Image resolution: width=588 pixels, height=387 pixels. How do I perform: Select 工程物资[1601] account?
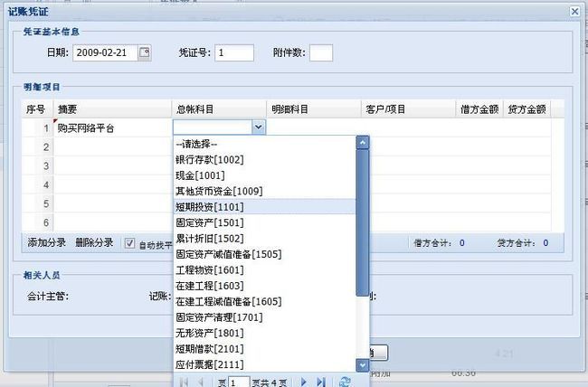pos(264,270)
